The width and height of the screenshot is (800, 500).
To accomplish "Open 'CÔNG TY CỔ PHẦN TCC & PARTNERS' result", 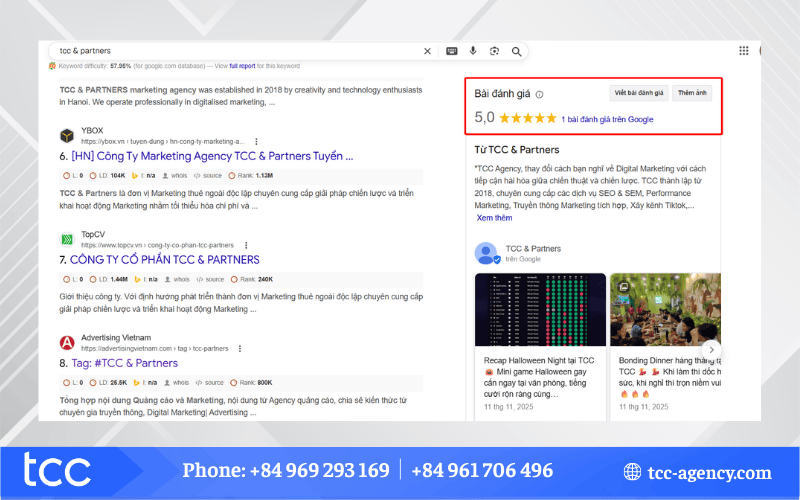I will point(165,260).
